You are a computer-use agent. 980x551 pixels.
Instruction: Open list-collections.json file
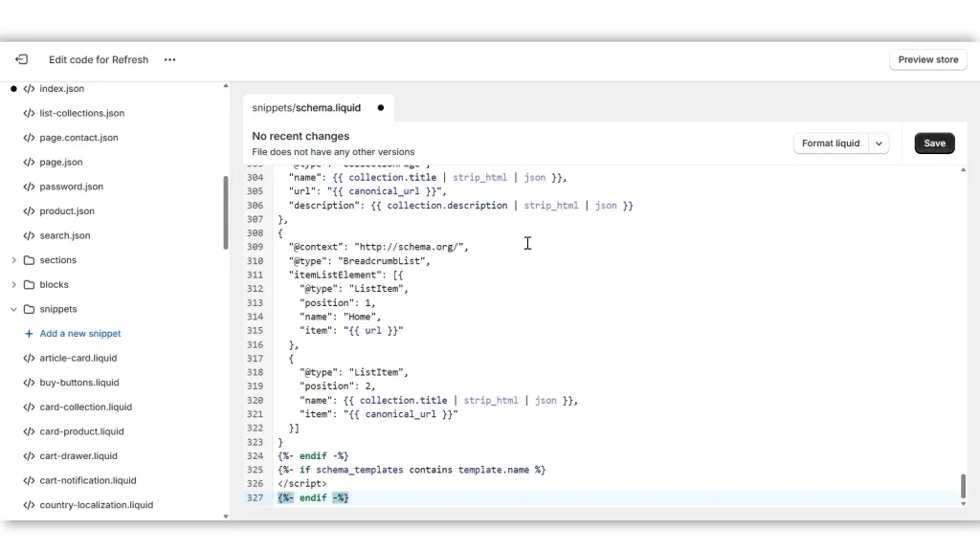82,113
